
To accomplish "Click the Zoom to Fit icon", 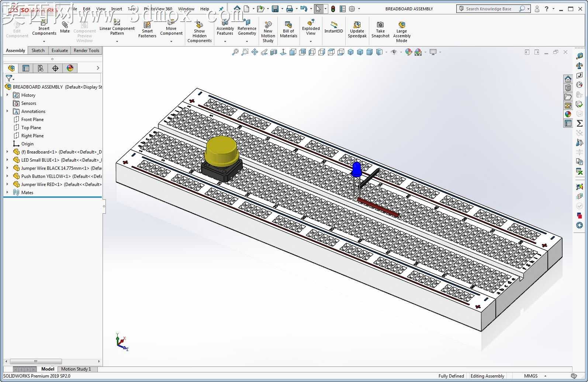I will pos(235,52).
